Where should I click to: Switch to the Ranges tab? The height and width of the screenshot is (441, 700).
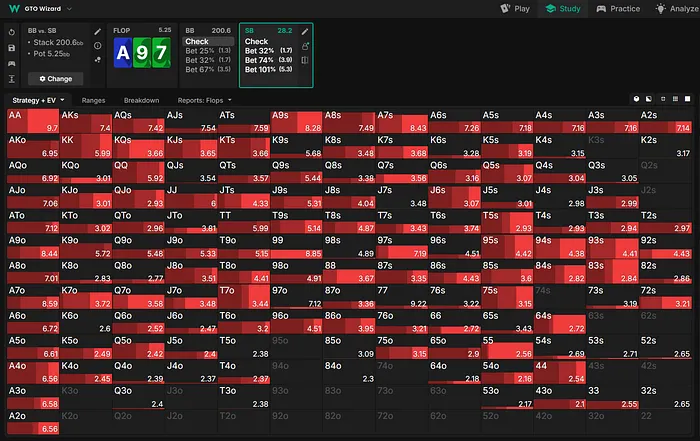94,100
